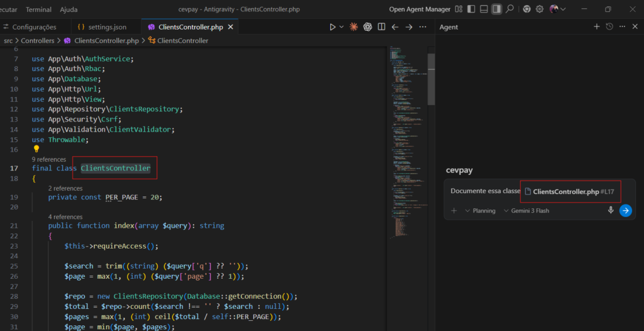Click line number 17 in gutter
Screen dimensions: 644x331
pyautogui.click(x=14, y=168)
